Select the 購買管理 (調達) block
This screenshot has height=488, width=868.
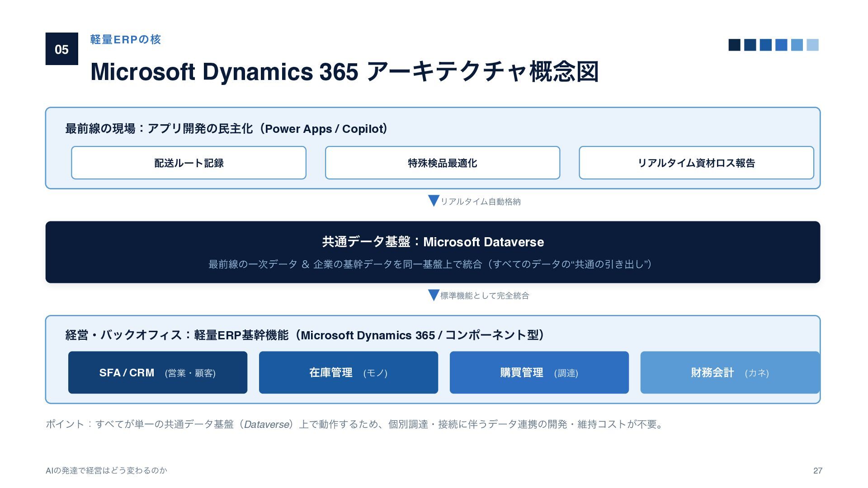(x=539, y=372)
